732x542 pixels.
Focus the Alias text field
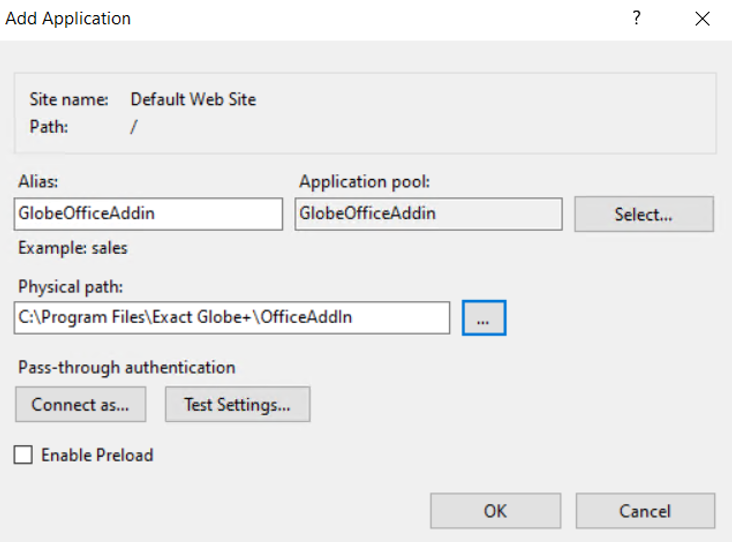(x=148, y=214)
